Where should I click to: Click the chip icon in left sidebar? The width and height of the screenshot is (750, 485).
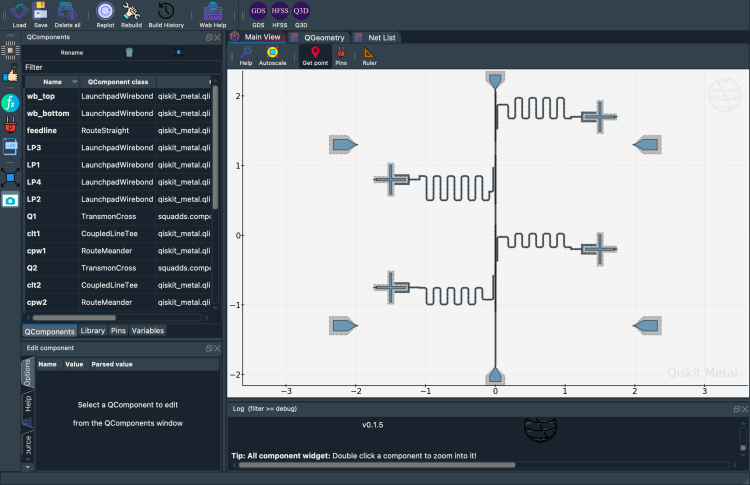10,50
